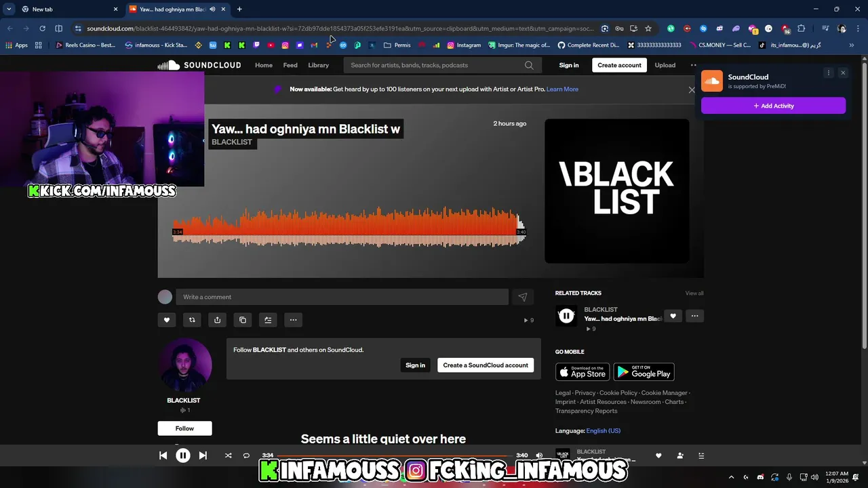Open the Next up queue in player bar

701,455
